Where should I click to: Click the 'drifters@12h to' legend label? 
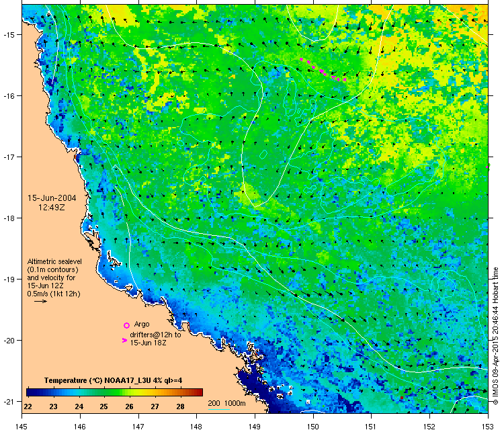pos(155,335)
